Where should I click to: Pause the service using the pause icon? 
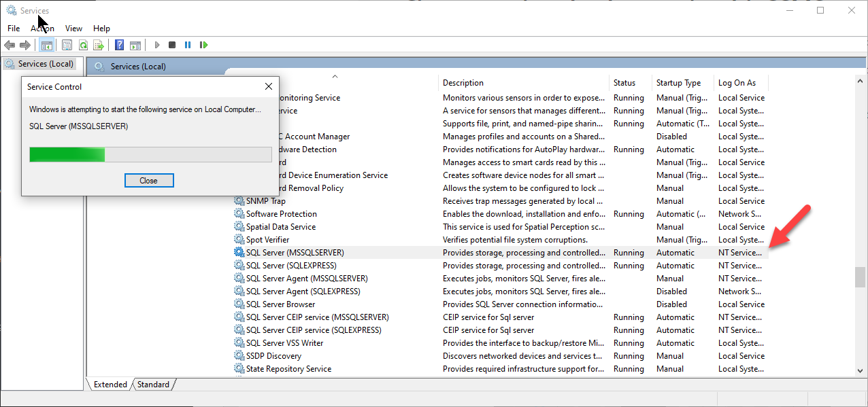(188, 45)
